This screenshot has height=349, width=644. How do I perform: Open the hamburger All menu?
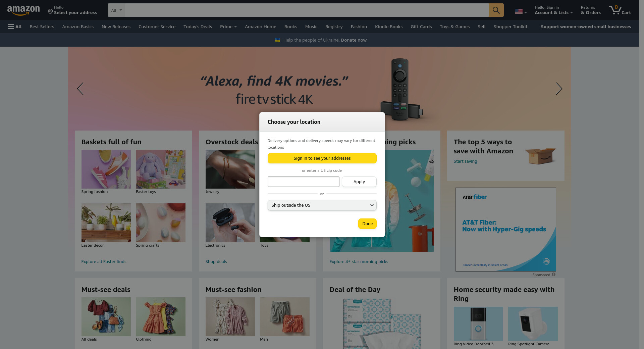point(15,27)
